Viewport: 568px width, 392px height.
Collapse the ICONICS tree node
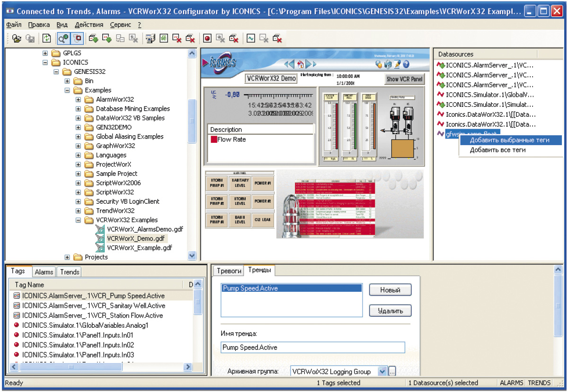pyautogui.click(x=45, y=62)
